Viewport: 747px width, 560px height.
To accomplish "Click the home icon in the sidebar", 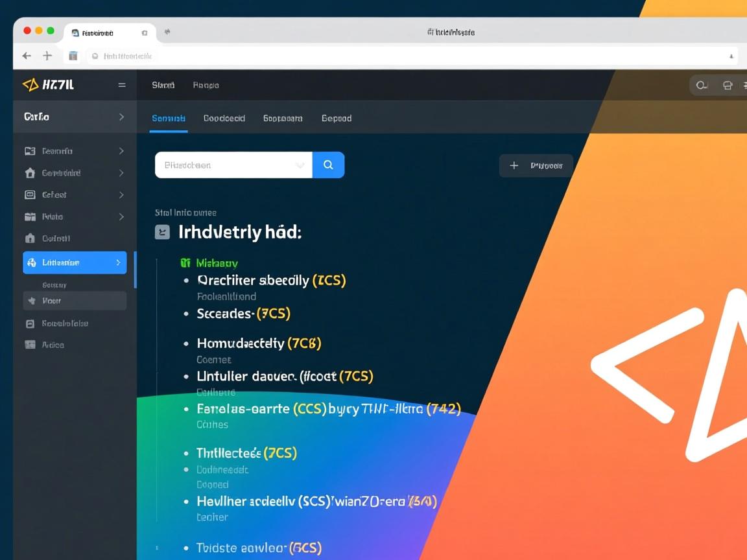I will coord(30,173).
